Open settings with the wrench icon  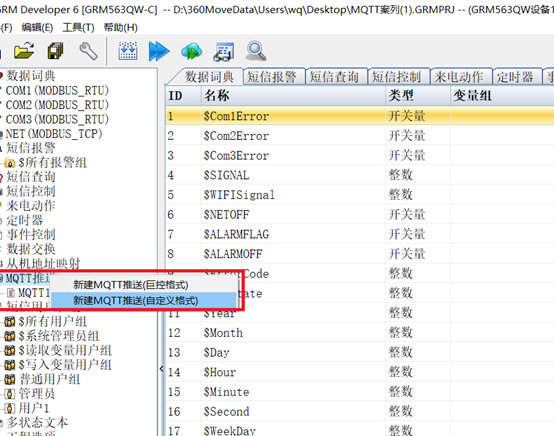pyautogui.click(x=88, y=51)
